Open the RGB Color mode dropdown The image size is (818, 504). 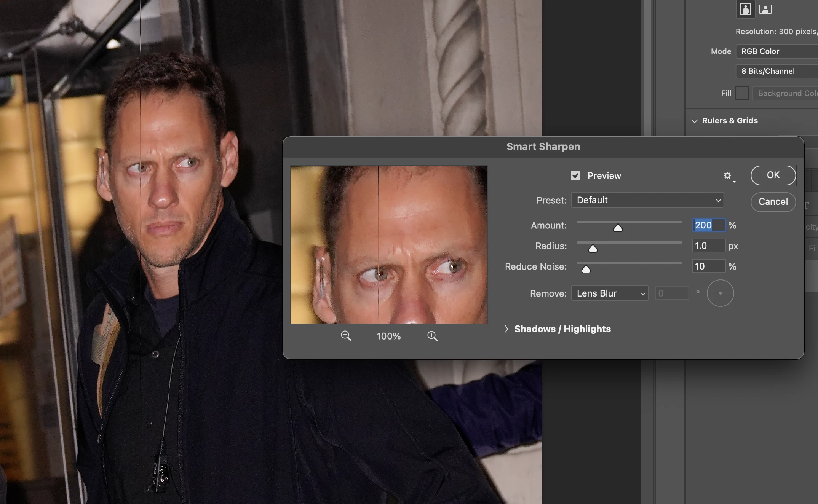pyautogui.click(x=777, y=51)
